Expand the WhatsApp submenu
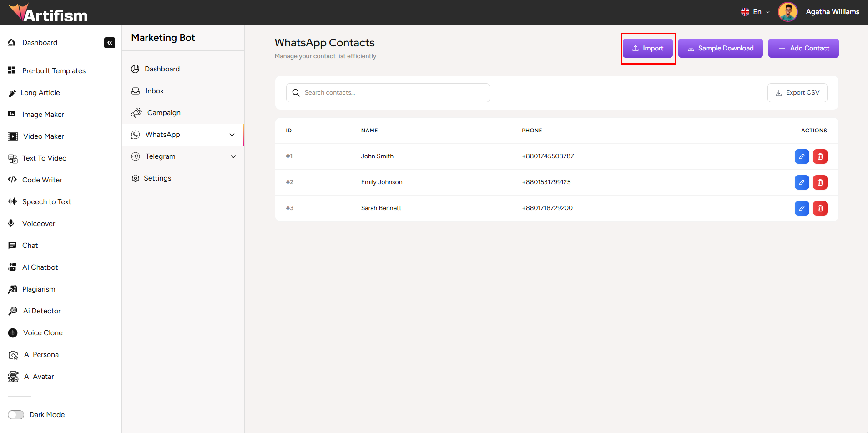This screenshot has width=868, height=433. [232, 135]
